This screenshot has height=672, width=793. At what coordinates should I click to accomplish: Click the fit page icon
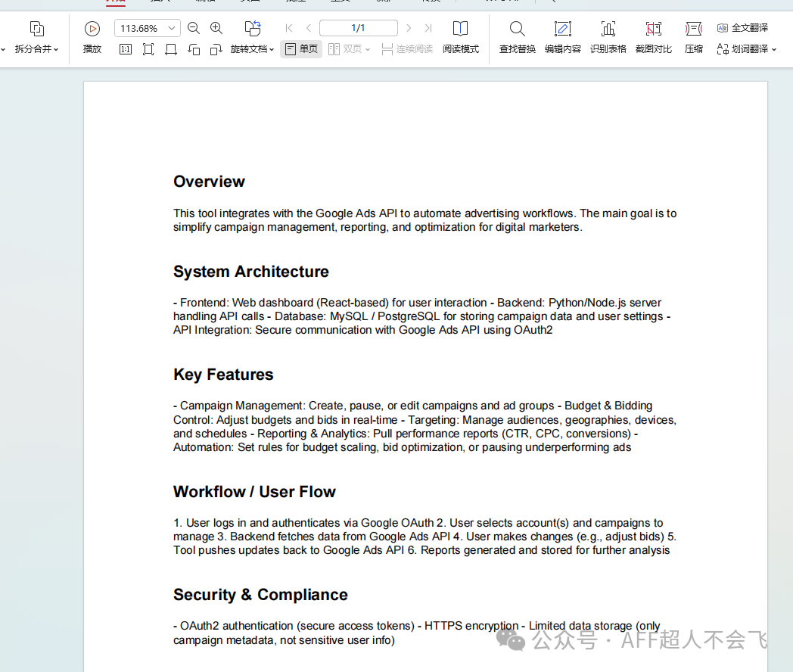[x=148, y=49]
